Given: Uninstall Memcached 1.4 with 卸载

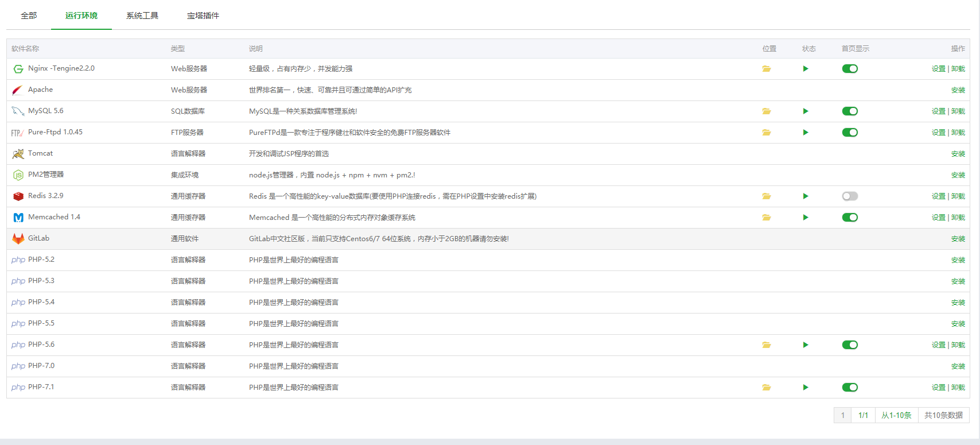Looking at the screenshot, I should tap(958, 218).
